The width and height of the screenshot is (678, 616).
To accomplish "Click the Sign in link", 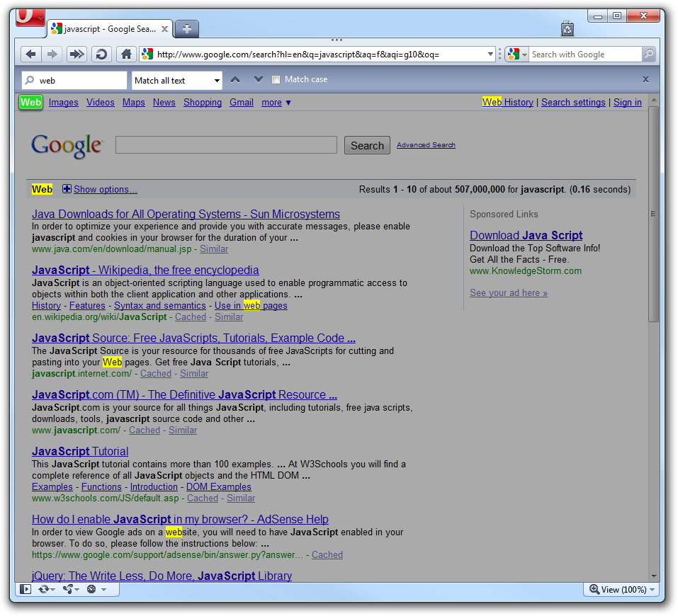I will (x=628, y=103).
